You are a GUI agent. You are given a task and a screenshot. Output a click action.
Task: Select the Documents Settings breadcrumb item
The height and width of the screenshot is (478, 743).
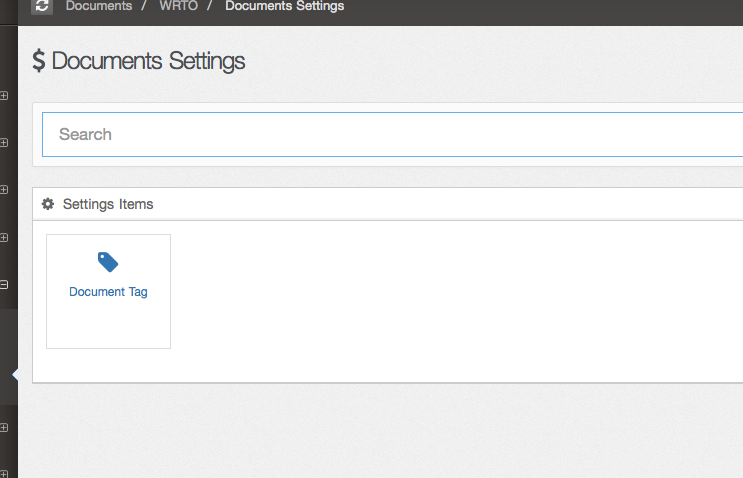click(285, 6)
